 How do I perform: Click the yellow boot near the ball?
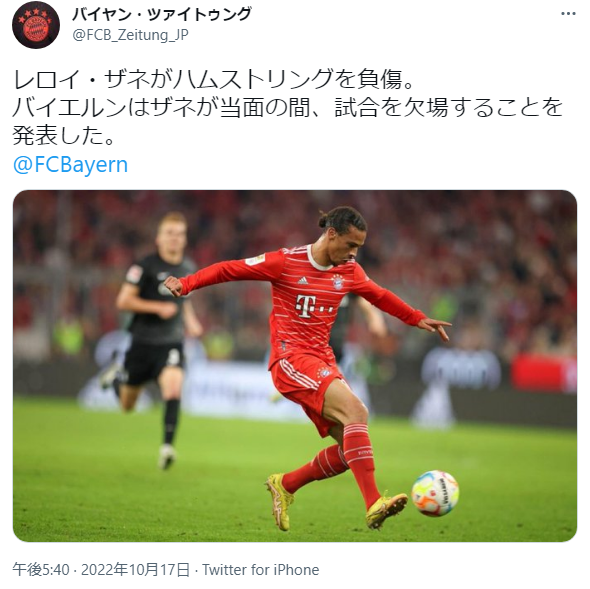(386, 510)
